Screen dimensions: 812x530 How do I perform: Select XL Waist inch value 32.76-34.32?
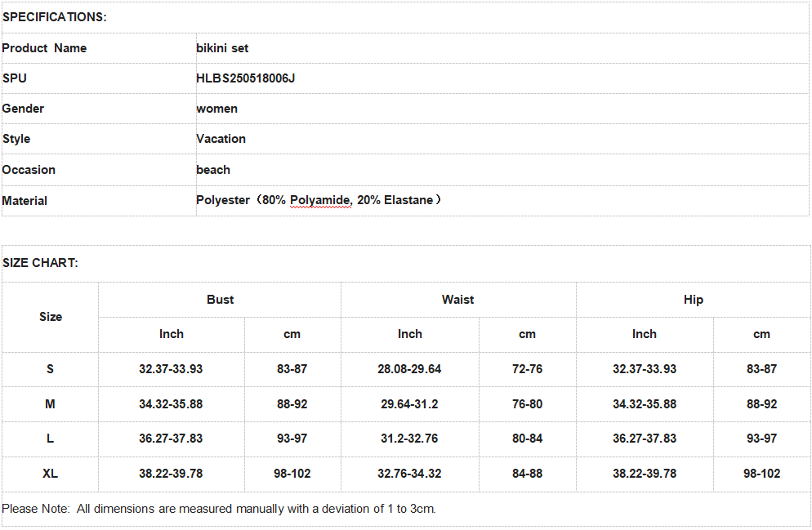(x=409, y=474)
